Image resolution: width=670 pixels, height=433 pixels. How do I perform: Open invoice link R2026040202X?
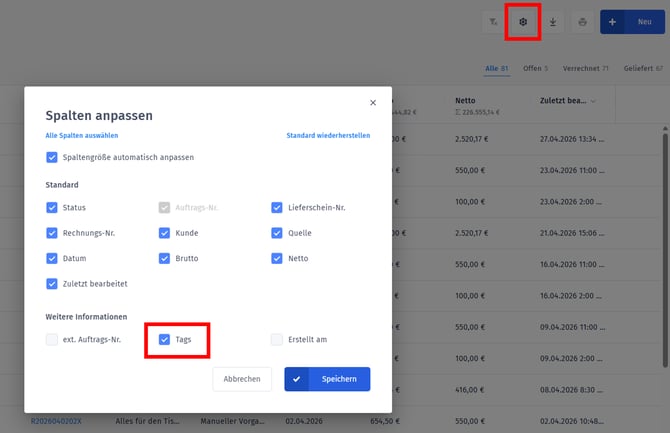pos(56,421)
